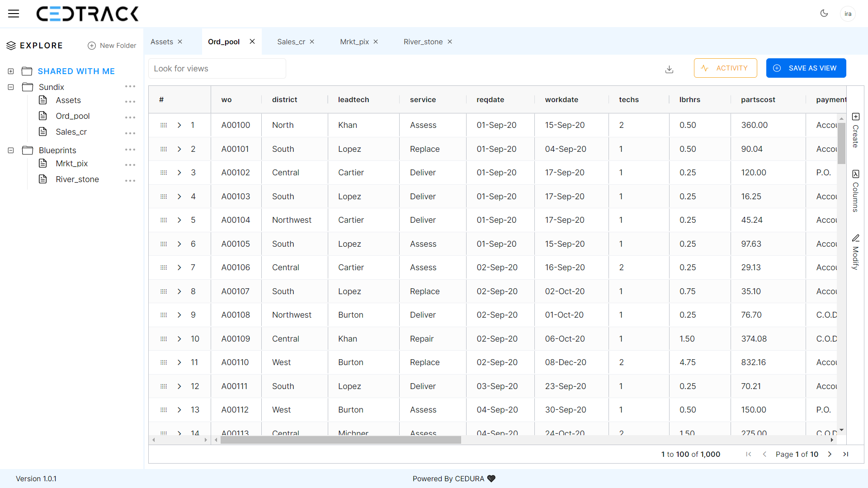Click drag handle of row 3
This screenshot has width=868, height=488.
click(x=164, y=173)
